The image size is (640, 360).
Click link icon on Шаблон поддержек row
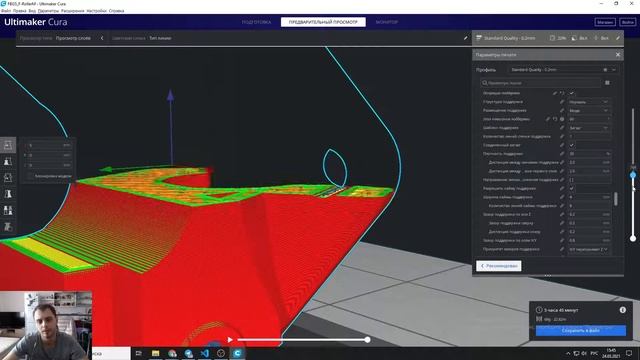(562, 128)
